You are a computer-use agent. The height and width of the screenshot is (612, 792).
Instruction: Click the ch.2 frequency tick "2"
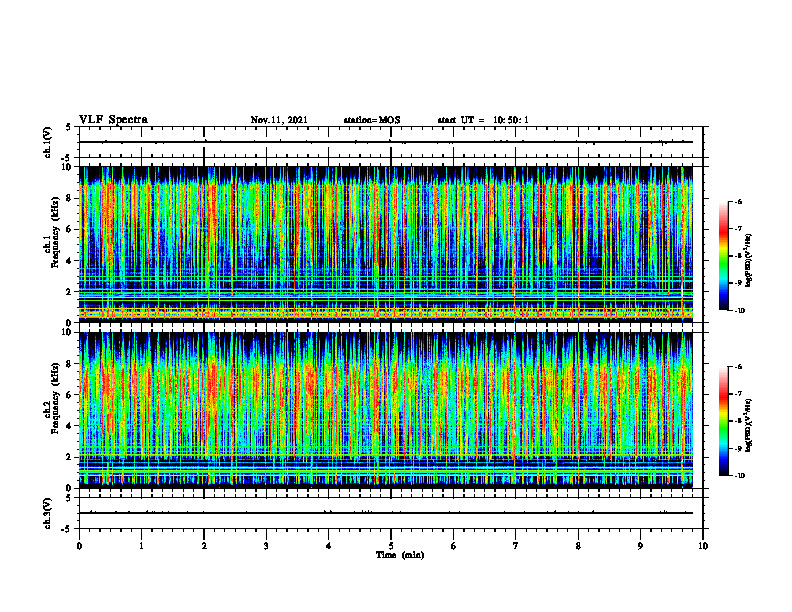[70, 457]
